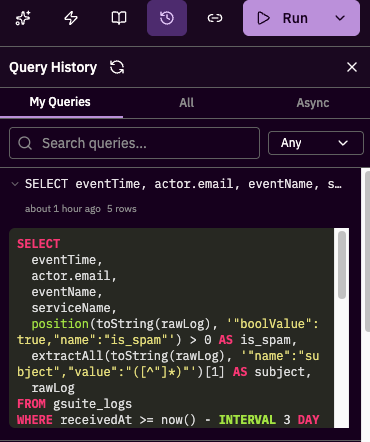
Task: Click the 'actor.email,' line in code
Action: tap(74, 276)
